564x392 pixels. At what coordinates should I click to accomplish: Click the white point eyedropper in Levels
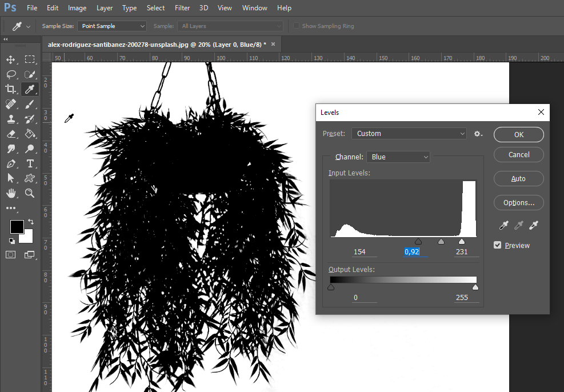(x=534, y=226)
